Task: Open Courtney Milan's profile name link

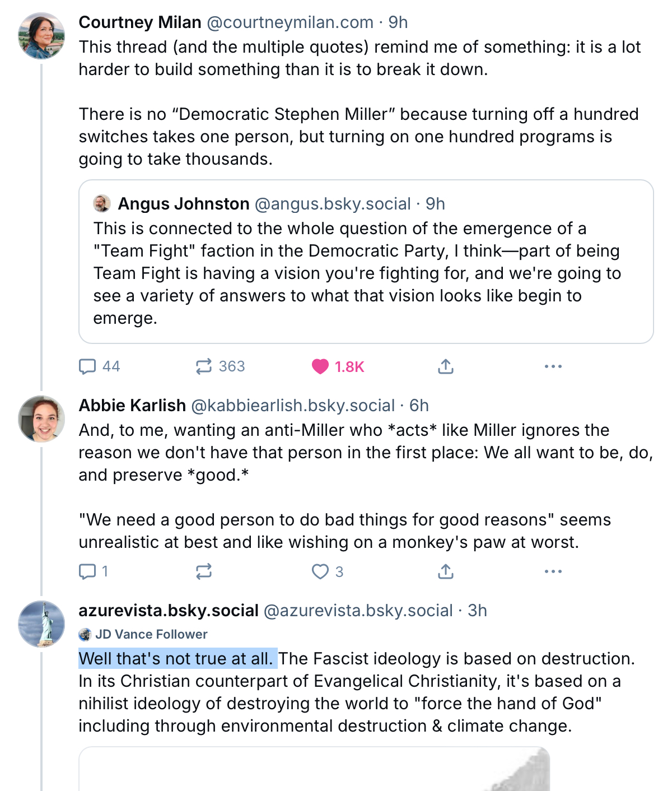Action: (x=140, y=22)
